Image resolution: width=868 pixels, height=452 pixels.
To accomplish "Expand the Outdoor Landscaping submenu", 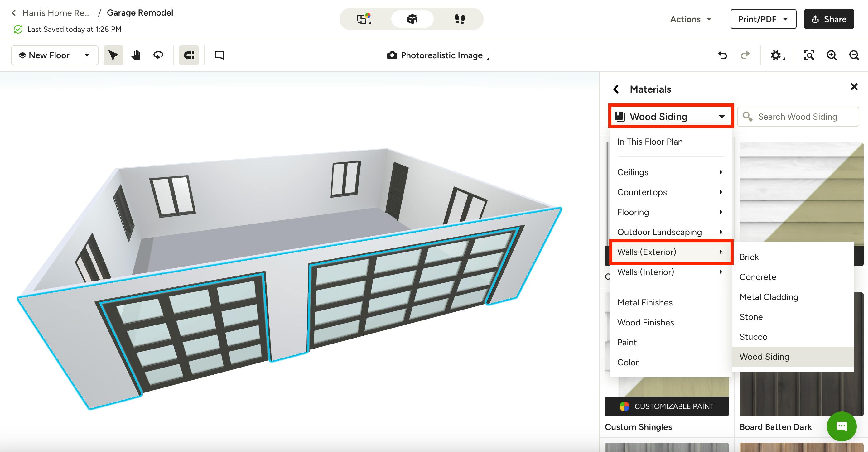I will [671, 232].
